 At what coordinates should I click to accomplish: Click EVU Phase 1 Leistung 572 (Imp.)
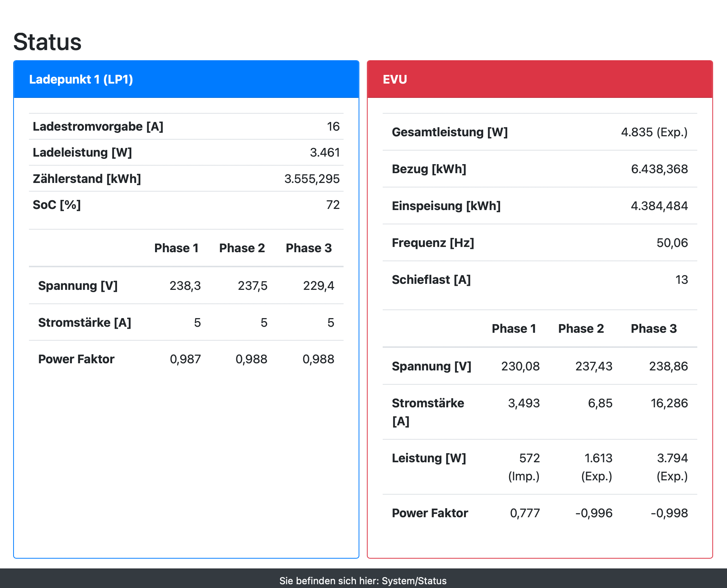coord(524,467)
